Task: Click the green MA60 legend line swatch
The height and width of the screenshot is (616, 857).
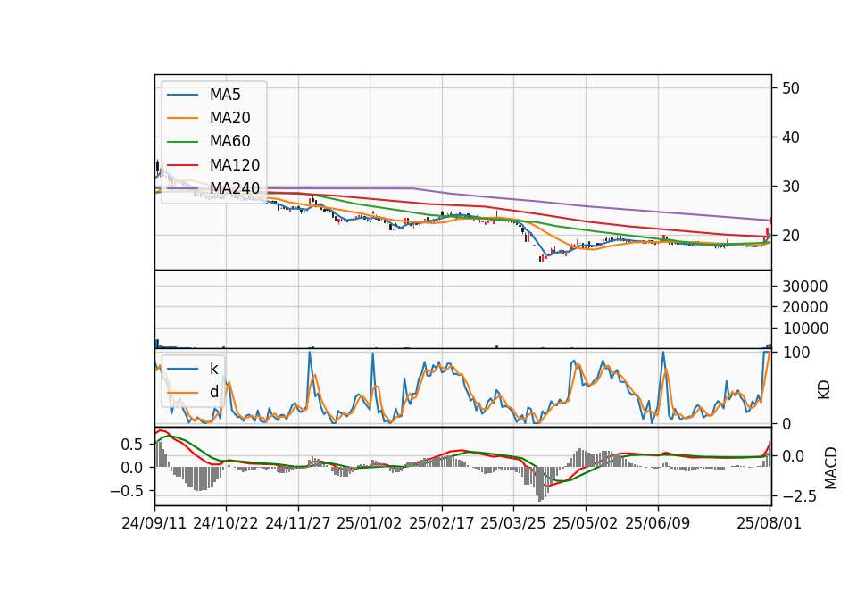Action: click(x=182, y=142)
